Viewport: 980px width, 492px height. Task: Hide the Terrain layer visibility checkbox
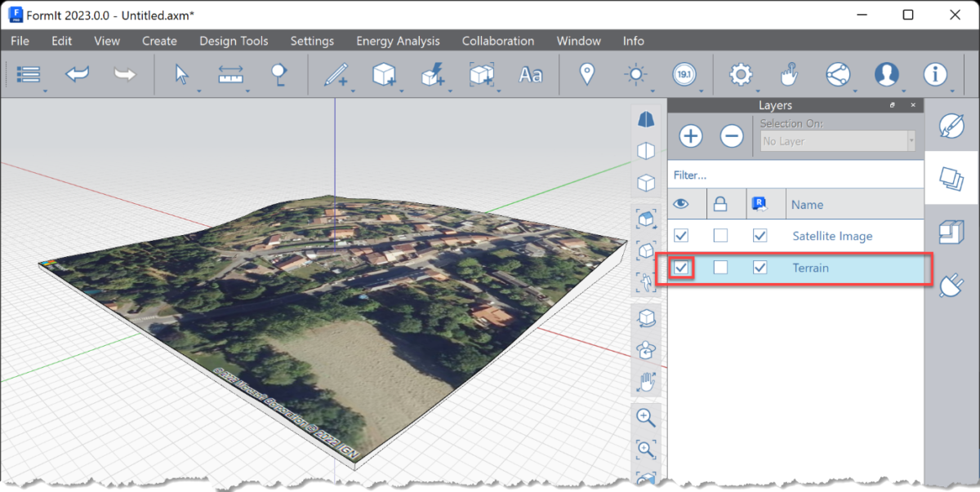pos(681,268)
